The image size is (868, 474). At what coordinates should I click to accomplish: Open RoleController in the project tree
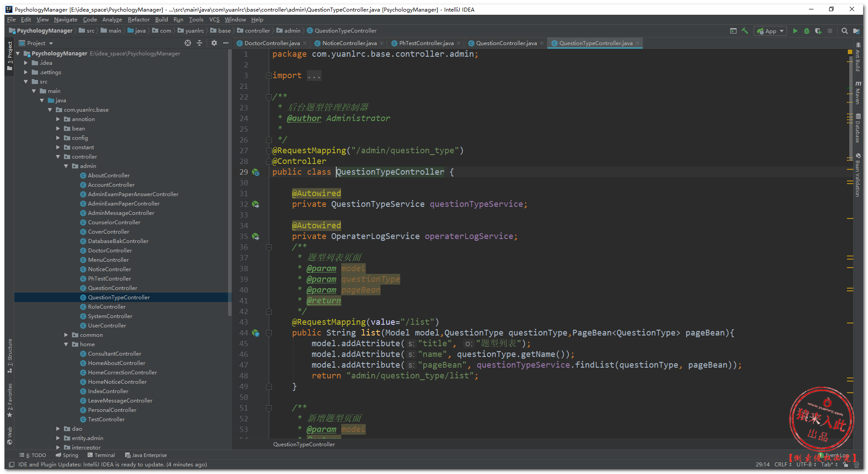click(x=107, y=307)
